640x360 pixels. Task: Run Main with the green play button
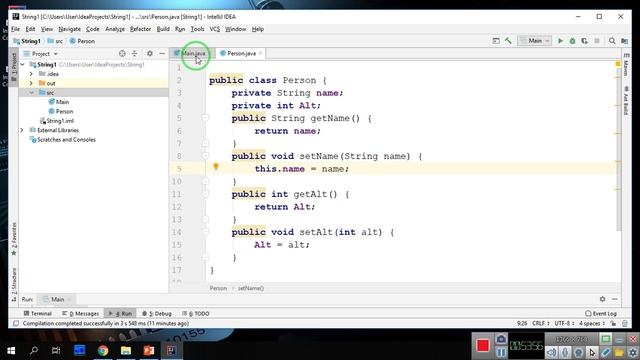pyautogui.click(x=560, y=41)
